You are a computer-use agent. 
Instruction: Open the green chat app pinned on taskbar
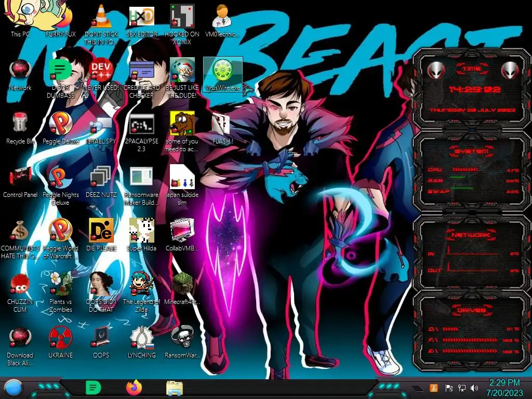[94, 388]
